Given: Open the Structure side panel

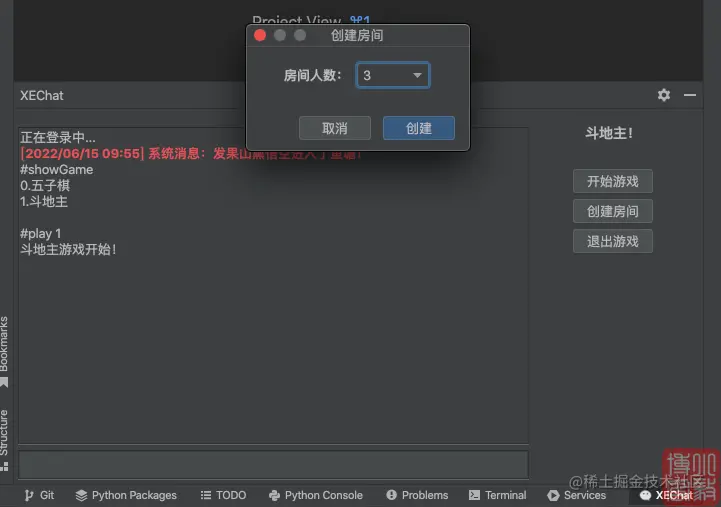Looking at the screenshot, I should click(4, 440).
